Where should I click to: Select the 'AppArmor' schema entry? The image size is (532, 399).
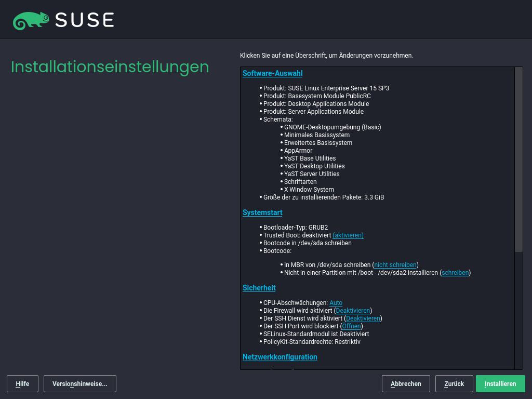298,151
